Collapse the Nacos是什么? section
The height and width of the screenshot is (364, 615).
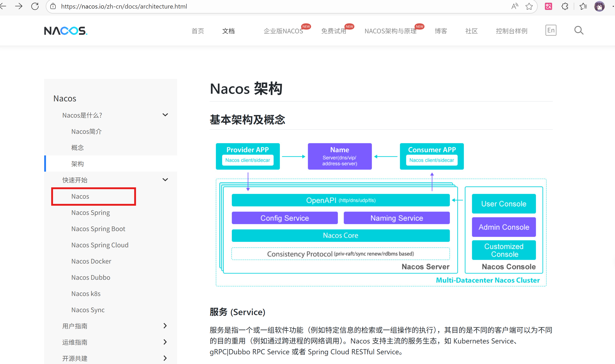coord(165,115)
